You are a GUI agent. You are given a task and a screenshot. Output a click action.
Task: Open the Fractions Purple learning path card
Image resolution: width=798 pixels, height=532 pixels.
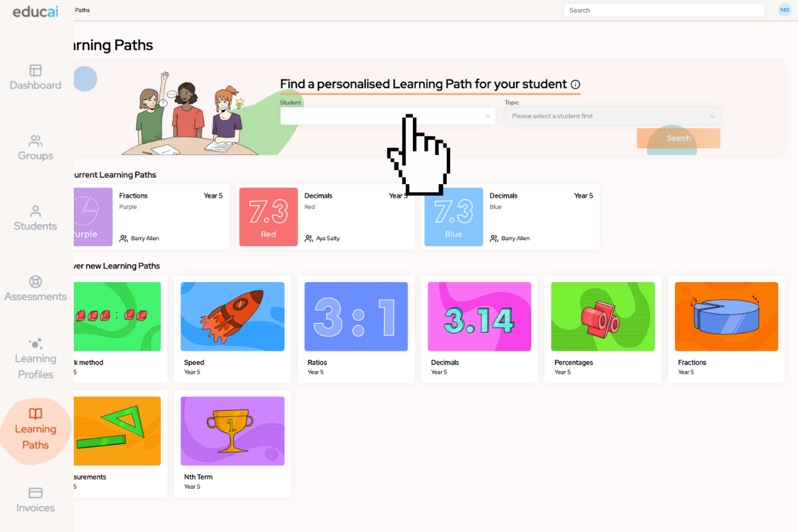coord(152,217)
